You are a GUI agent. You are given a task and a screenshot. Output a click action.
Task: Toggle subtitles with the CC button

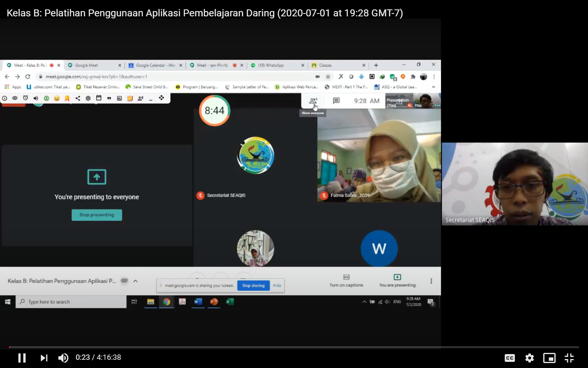click(510, 358)
